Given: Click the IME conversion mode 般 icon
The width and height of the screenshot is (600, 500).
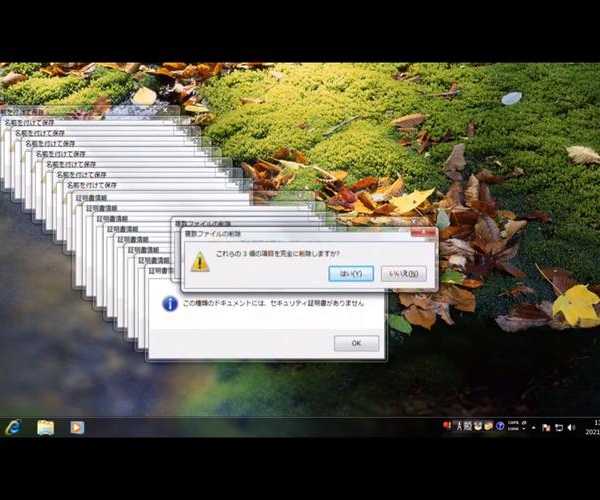Looking at the screenshot, I should (x=468, y=426).
